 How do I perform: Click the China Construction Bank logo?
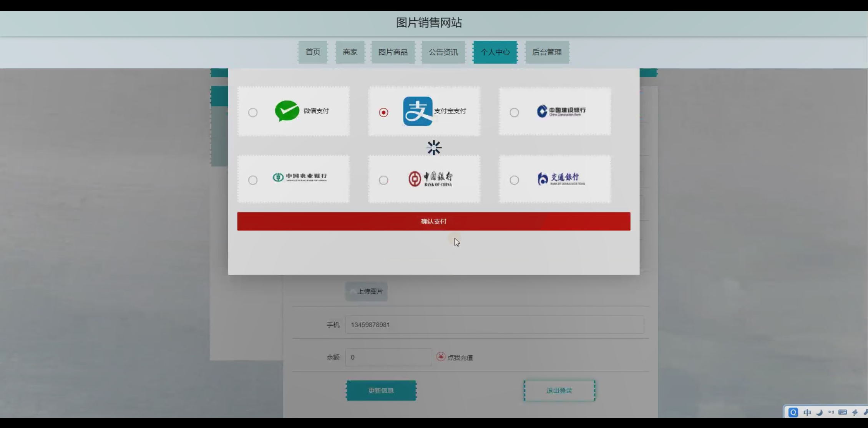tap(561, 111)
